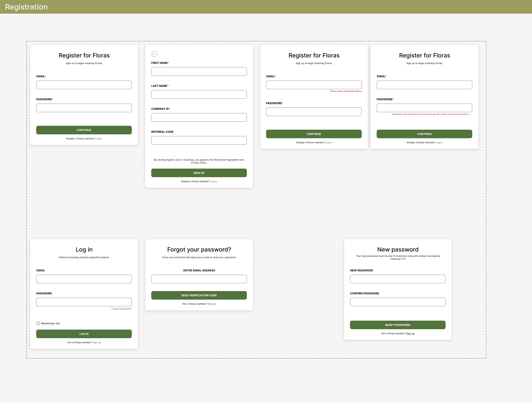Click the Email field in first Register card
The image size is (532, 403).
pyautogui.click(x=84, y=85)
